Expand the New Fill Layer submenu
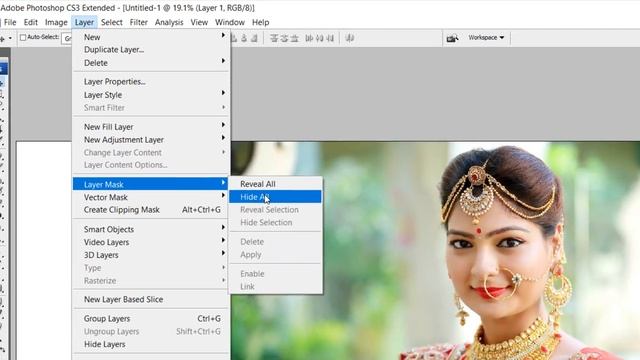 click(x=151, y=127)
